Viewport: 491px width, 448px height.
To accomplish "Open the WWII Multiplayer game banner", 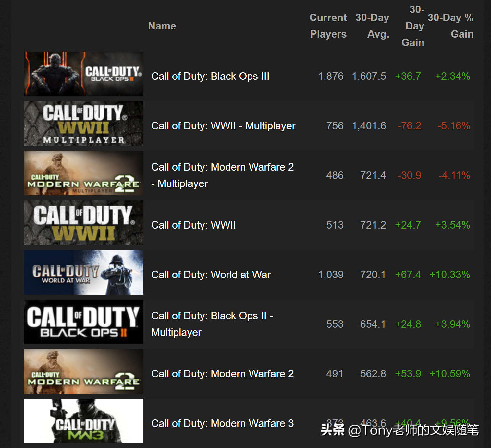I will 84,124.
